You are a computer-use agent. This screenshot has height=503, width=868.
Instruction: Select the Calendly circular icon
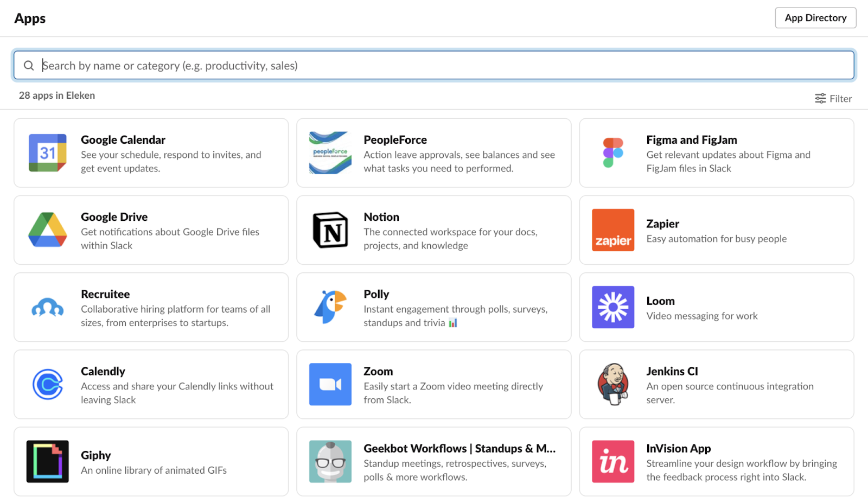(x=48, y=384)
